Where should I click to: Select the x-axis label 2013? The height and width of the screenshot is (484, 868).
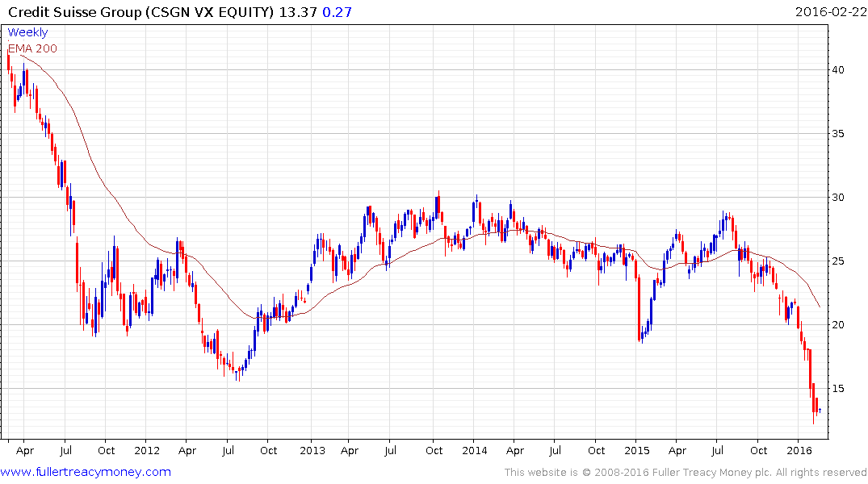[312, 451]
